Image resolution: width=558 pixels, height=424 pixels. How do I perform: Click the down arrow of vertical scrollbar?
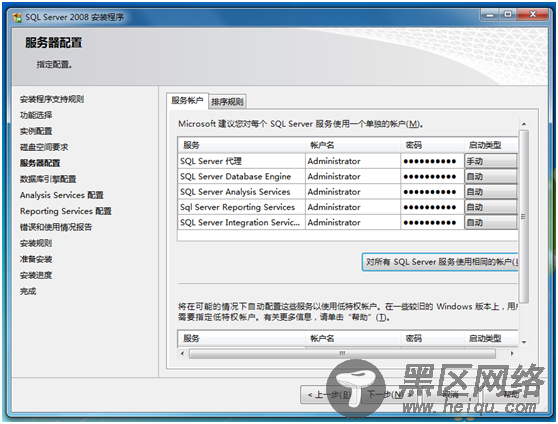click(x=524, y=342)
